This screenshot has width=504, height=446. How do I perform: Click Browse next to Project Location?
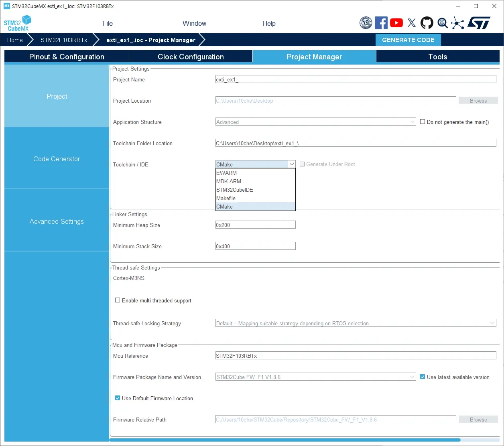(478, 101)
